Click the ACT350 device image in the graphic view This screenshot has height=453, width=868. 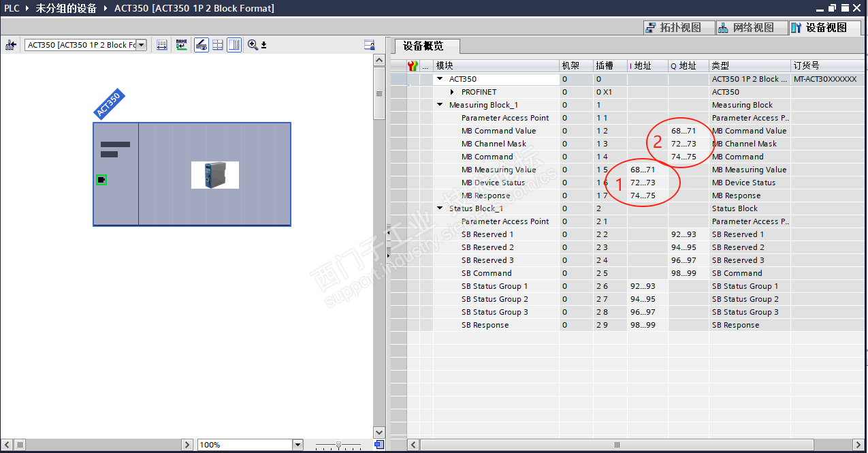[x=215, y=175]
